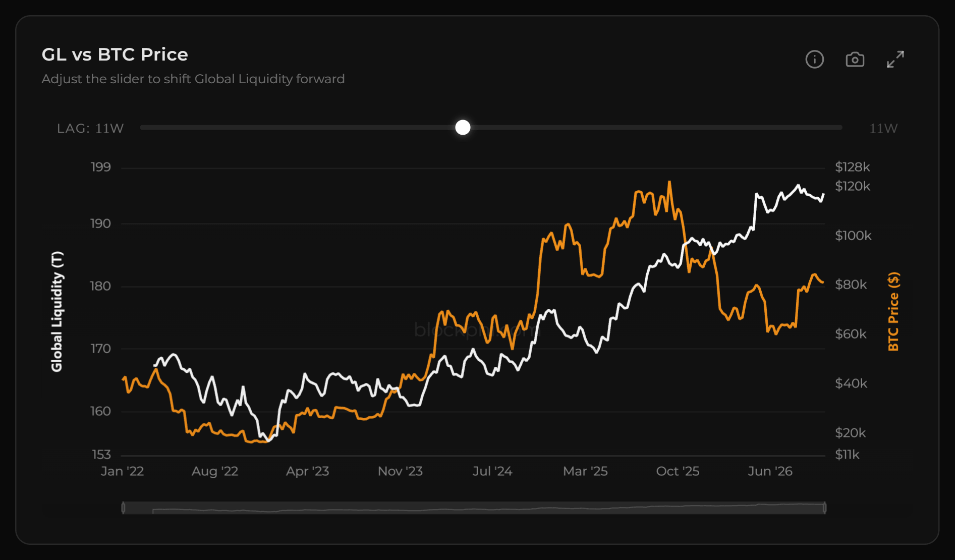Screen dimensions: 955x560
Task: Click the '153' liquidity axis value
Action: (101, 455)
